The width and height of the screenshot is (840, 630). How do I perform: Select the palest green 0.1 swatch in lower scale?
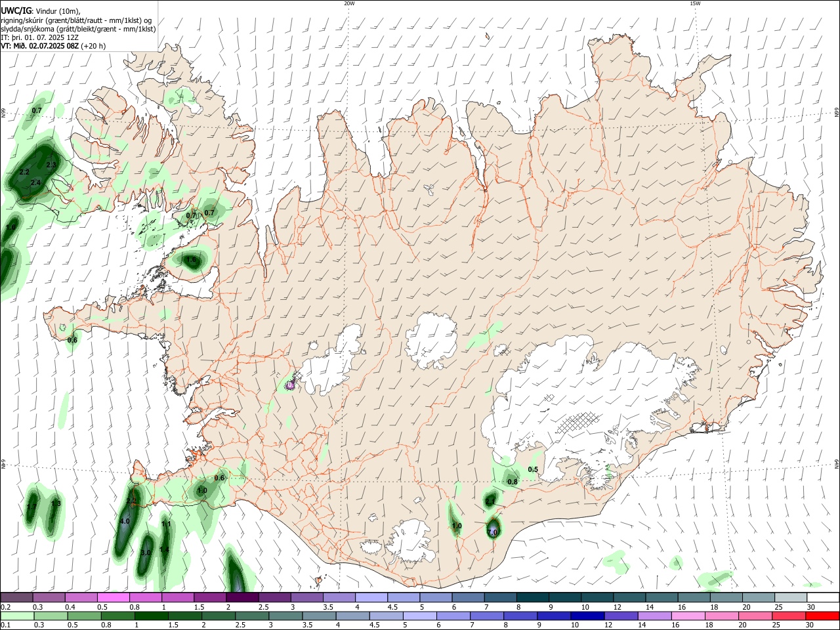17,616
